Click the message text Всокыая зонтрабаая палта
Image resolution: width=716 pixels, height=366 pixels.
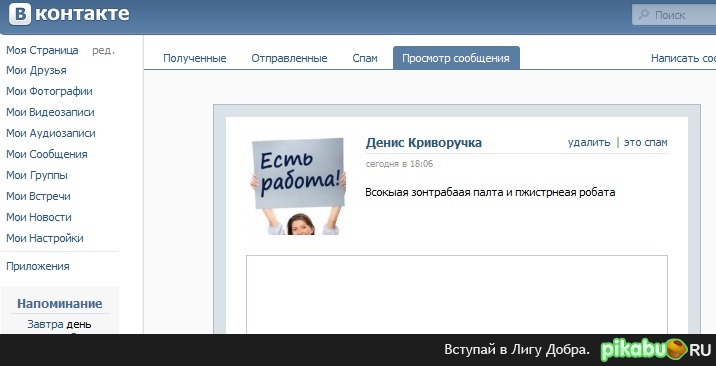(490, 193)
